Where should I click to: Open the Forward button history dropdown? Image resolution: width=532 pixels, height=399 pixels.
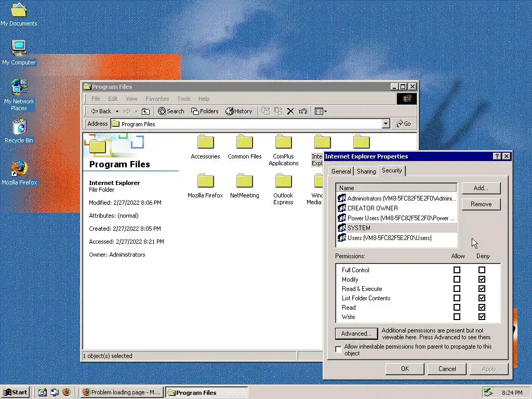pos(136,111)
